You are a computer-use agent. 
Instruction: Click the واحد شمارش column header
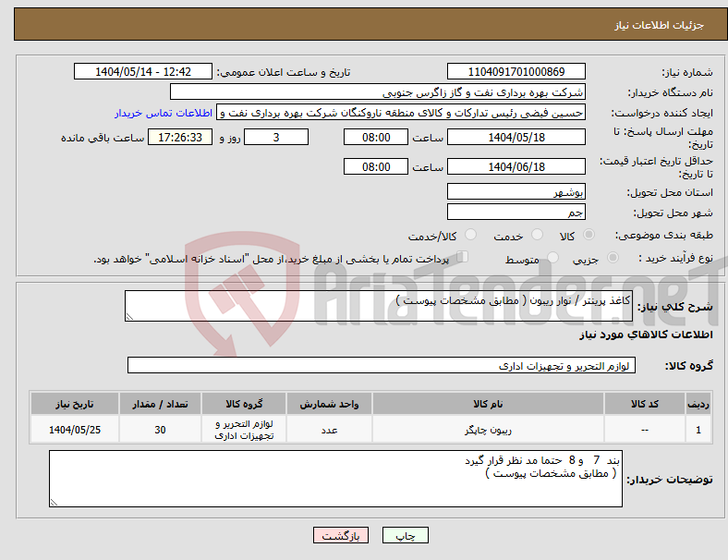(329, 404)
